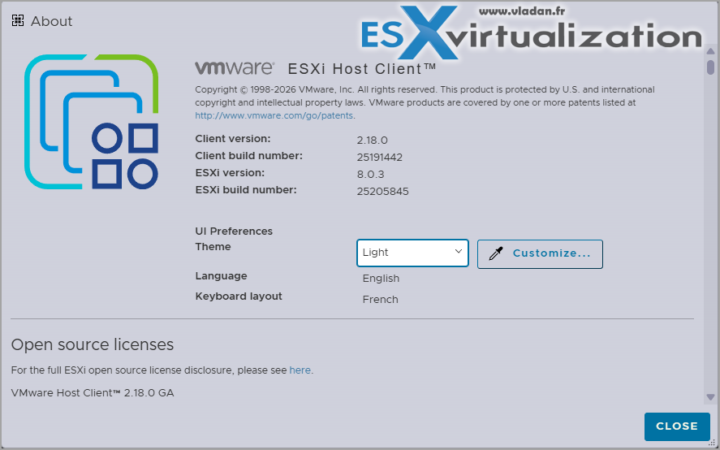Click the About title text
The width and height of the screenshot is (720, 450).
(51, 20)
